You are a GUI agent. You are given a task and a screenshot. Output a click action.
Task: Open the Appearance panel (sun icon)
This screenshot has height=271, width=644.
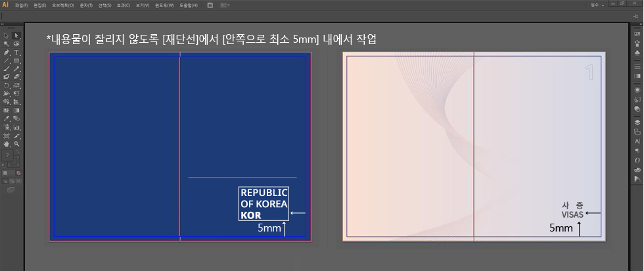pyautogui.click(x=637, y=89)
